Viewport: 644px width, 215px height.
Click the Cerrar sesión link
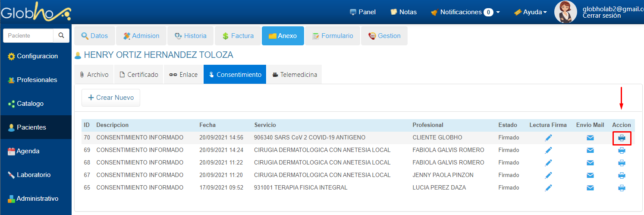tap(601, 16)
